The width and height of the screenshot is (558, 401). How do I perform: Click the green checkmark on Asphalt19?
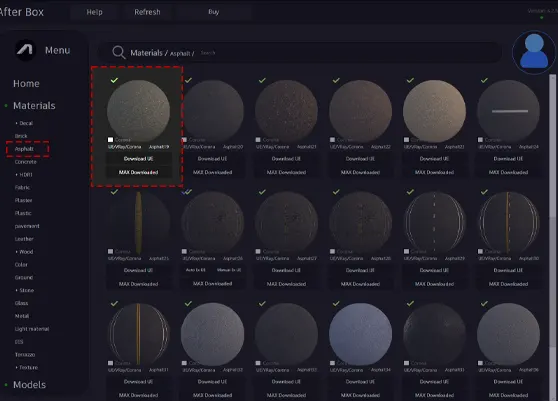tap(114, 80)
